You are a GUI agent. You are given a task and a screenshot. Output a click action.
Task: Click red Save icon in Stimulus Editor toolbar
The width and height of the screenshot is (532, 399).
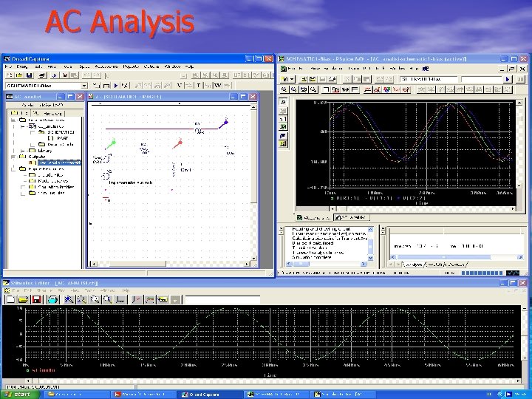pos(36,299)
